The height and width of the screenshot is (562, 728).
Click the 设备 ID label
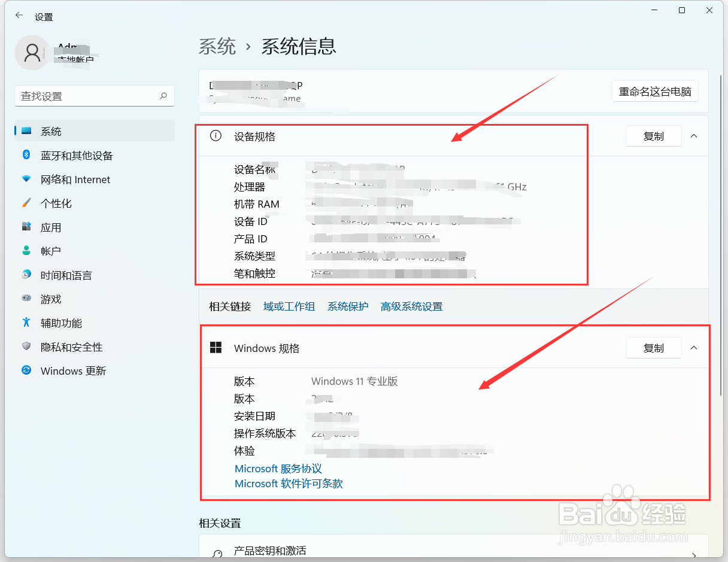coord(251,221)
